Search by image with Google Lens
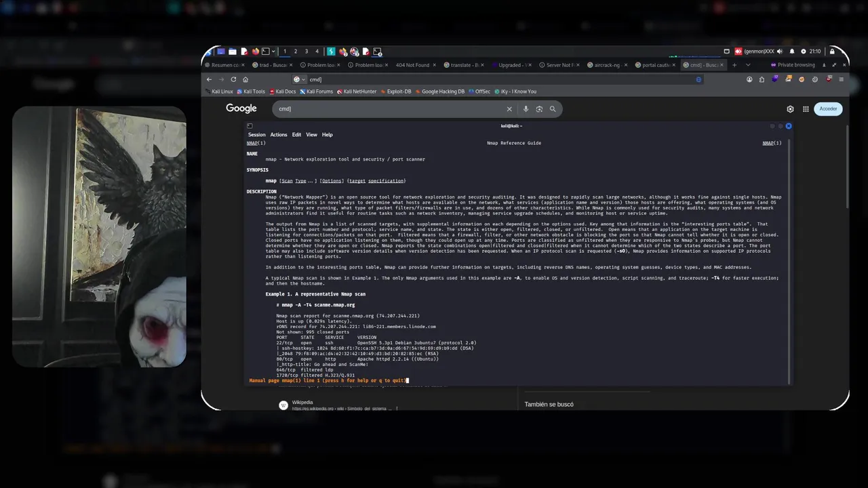The height and width of the screenshot is (488, 868). pyautogui.click(x=539, y=108)
